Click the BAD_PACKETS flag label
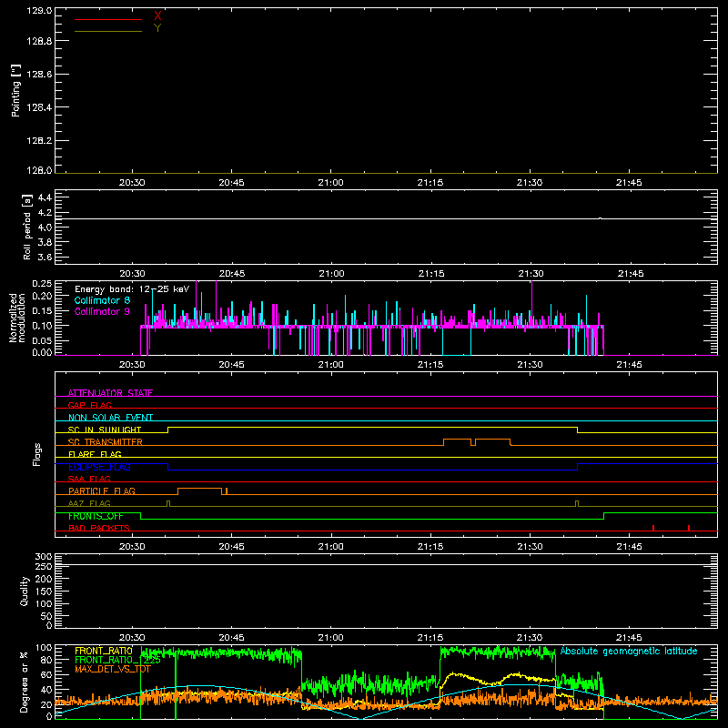This screenshot has height=728, width=728. coord(99,528)
